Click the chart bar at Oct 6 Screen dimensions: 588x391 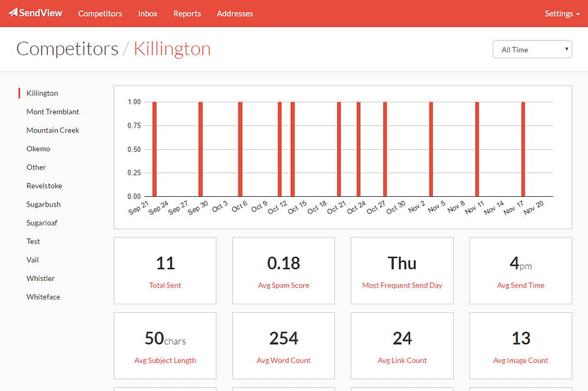[241, 149]
